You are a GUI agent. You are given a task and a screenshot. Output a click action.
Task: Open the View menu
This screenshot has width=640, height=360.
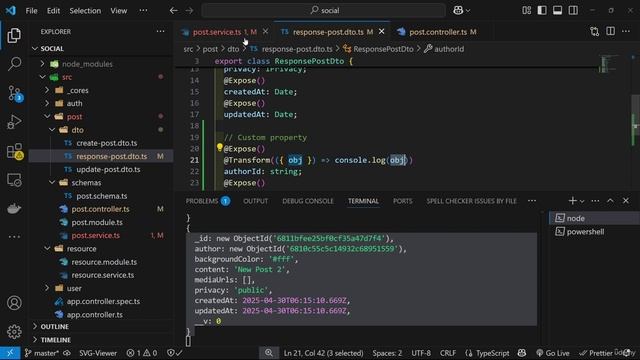pos(118,11)
